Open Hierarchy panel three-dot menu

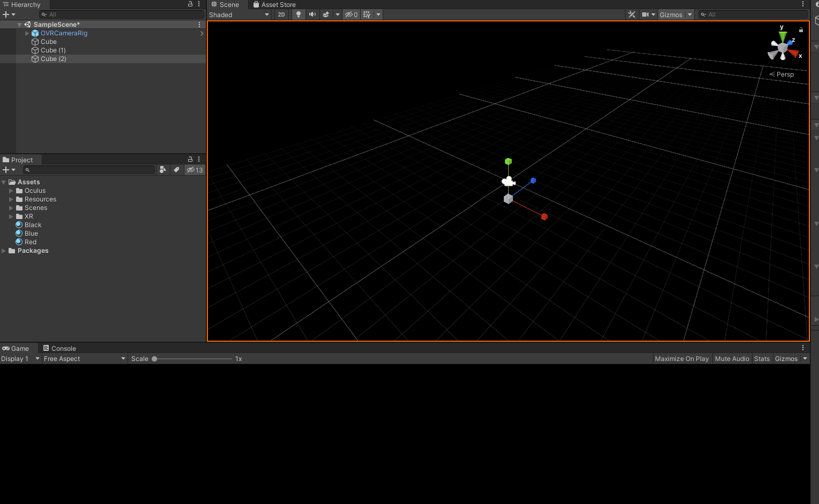point(199,4)
